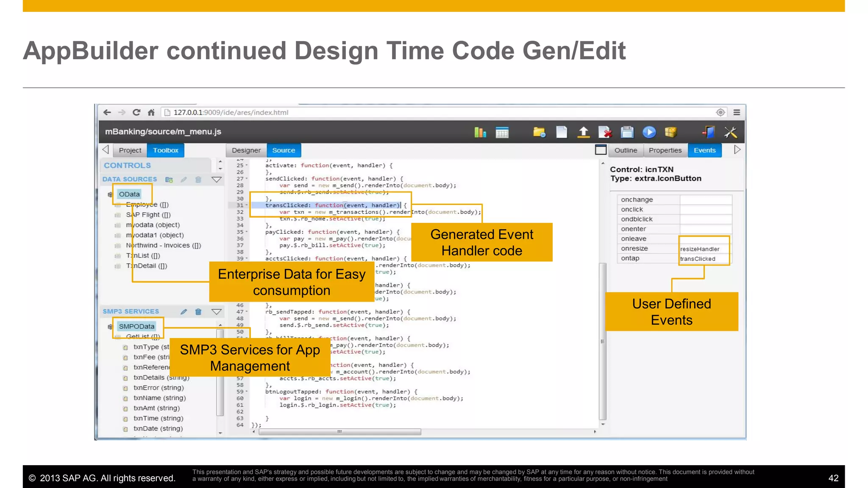This screenshot has width=868, height=488.
Task: Open settings via wrench and screwdriver icon
Action: [731, 133]
